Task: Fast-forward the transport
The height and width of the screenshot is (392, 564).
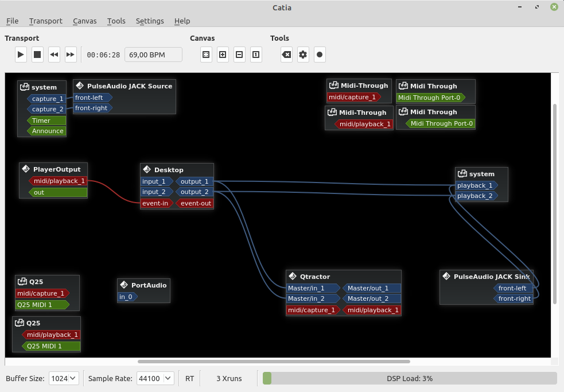Action: (71, 55)
